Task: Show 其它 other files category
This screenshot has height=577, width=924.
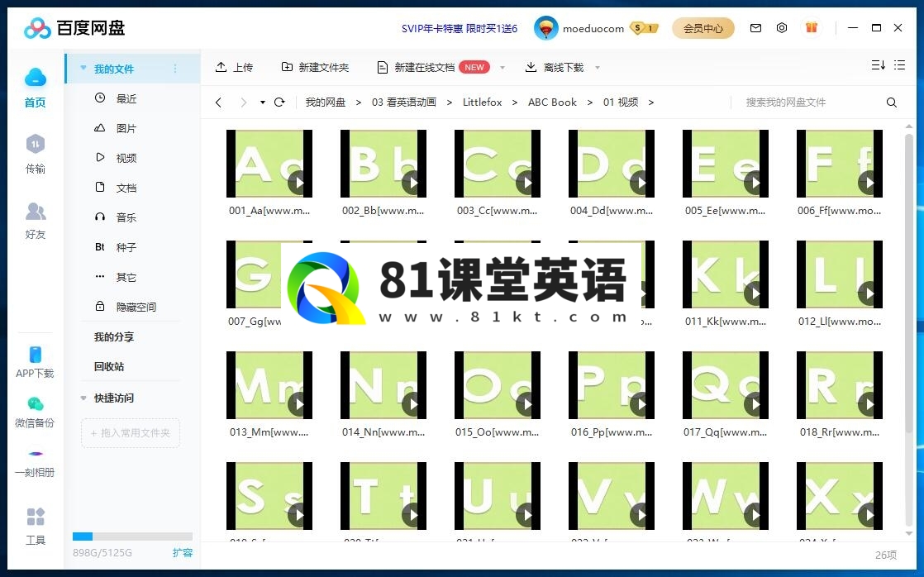Action: point(116,277)
